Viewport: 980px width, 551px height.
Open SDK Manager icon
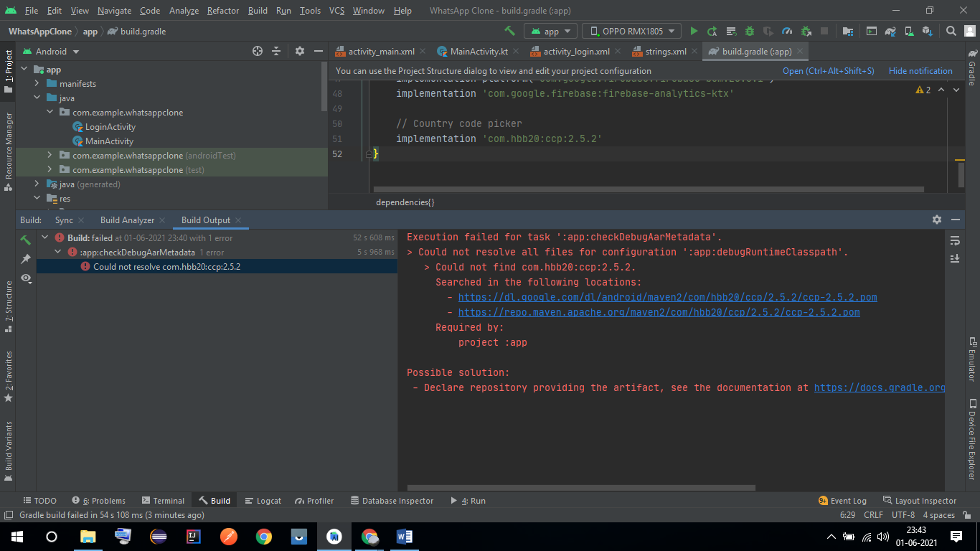pyautogui.click(x=928, y=31)
